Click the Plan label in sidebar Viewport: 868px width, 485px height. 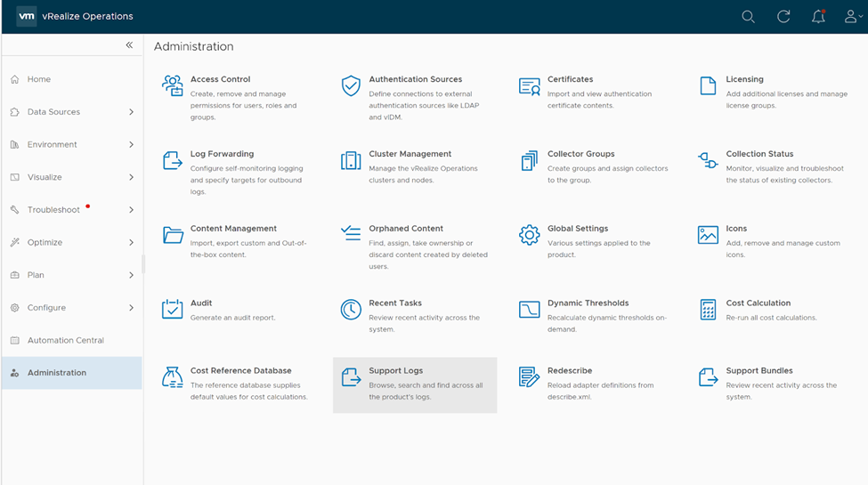coord(36,275)
